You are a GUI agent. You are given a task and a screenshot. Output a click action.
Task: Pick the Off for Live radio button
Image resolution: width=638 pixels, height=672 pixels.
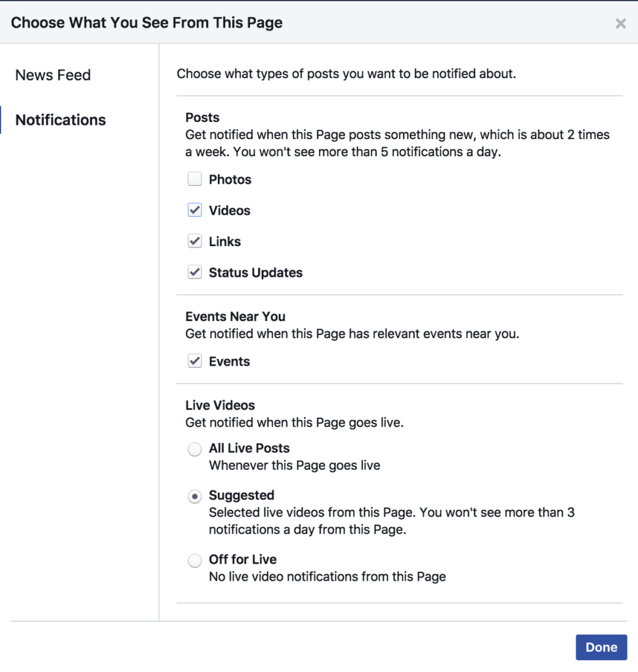(x=195, y=560)
